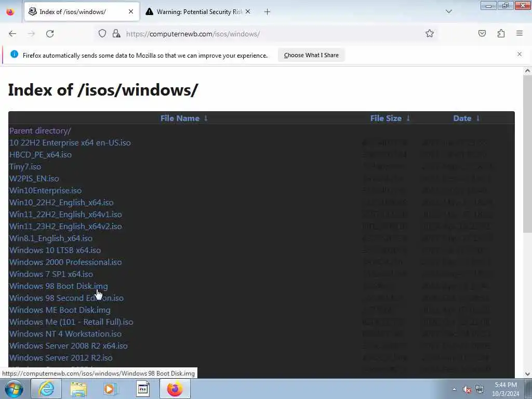Select Win10_22H2_English_x64.iso

61,202
